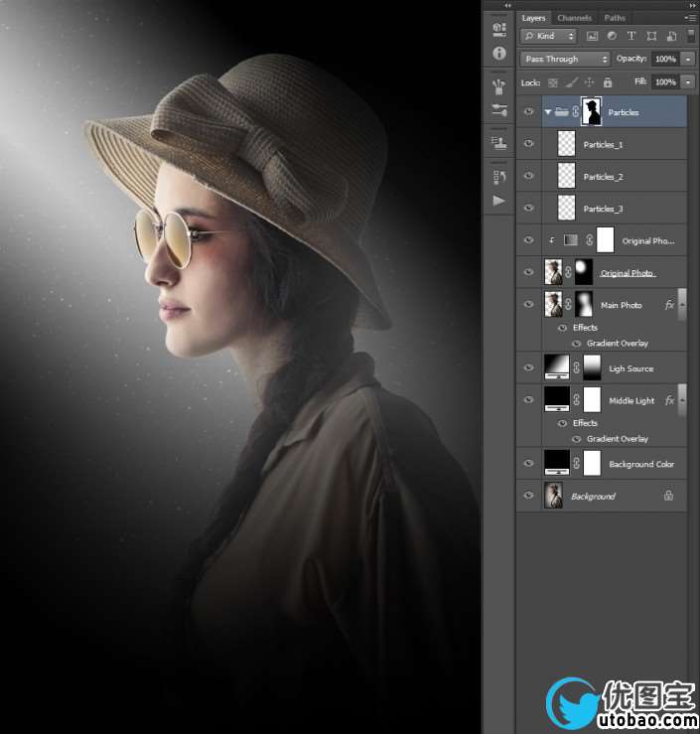Click the lock all padlock icon
Screen dimensions: 700x734
[x=607, y=82]
